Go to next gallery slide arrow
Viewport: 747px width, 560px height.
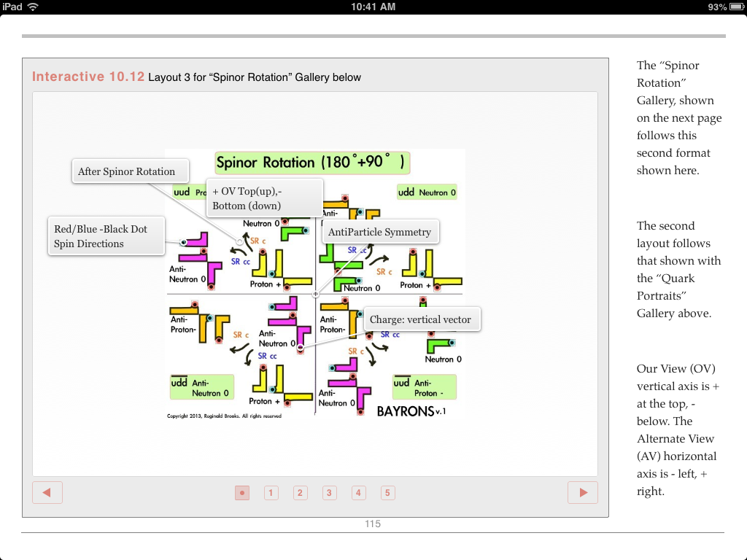point(582,493)
